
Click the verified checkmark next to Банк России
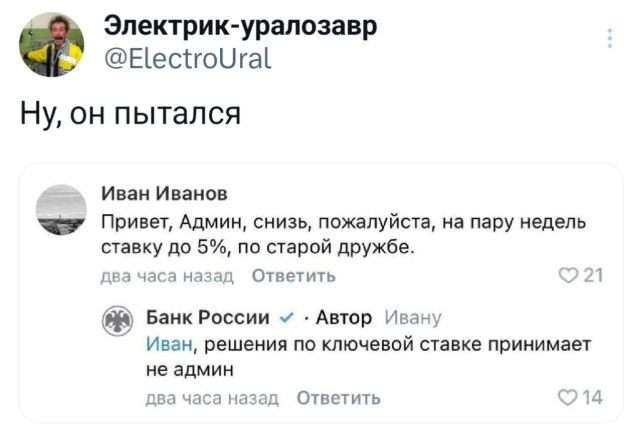pos(288,319)
